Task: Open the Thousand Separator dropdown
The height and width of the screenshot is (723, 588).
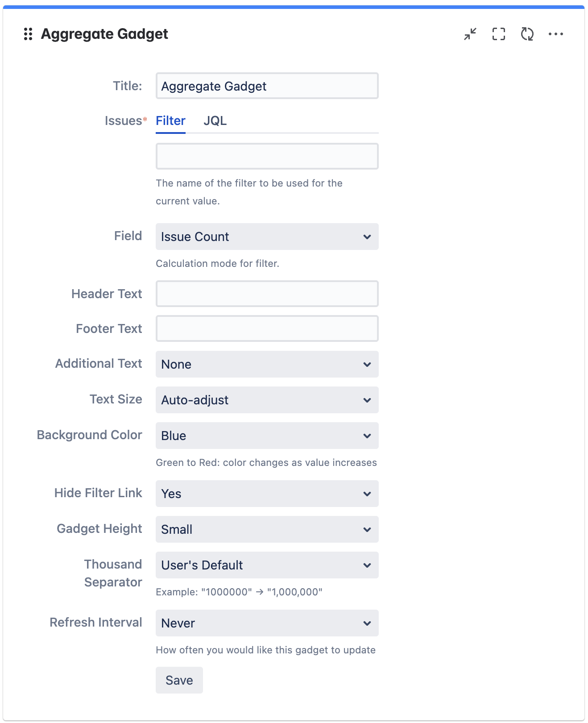Action: [x=267, y=565]
